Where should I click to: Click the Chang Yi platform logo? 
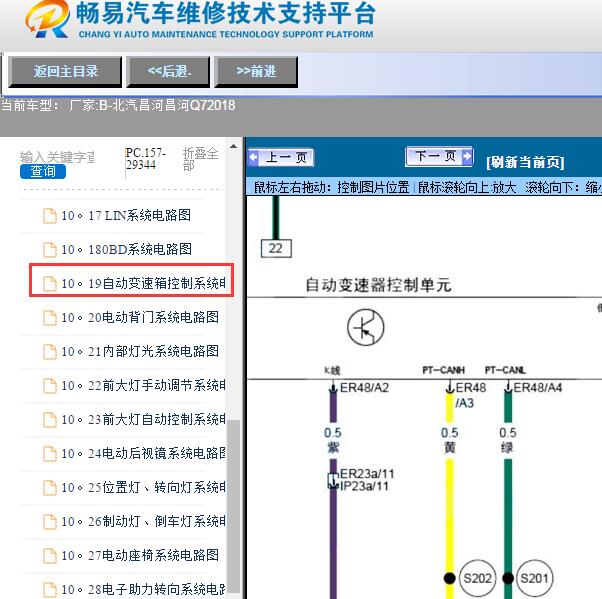(x=48, y=19)
